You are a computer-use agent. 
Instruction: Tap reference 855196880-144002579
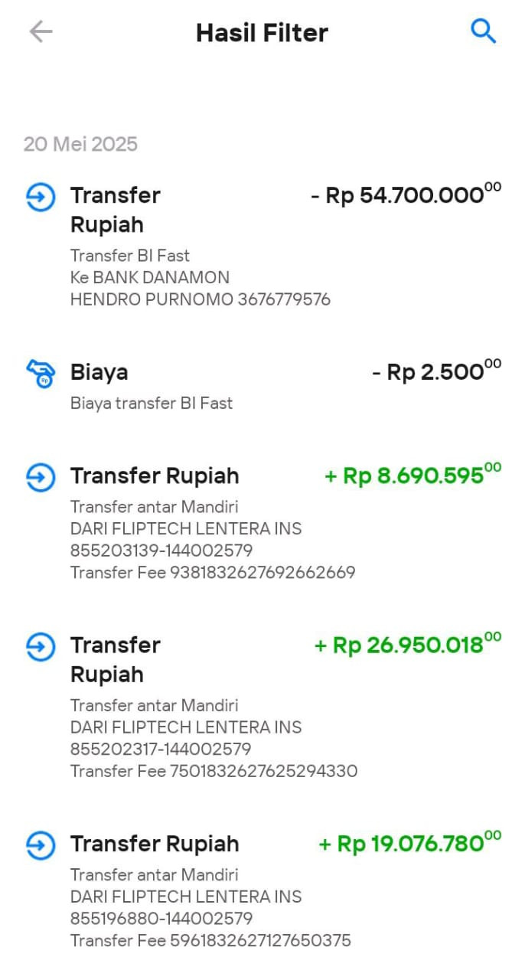161,918
